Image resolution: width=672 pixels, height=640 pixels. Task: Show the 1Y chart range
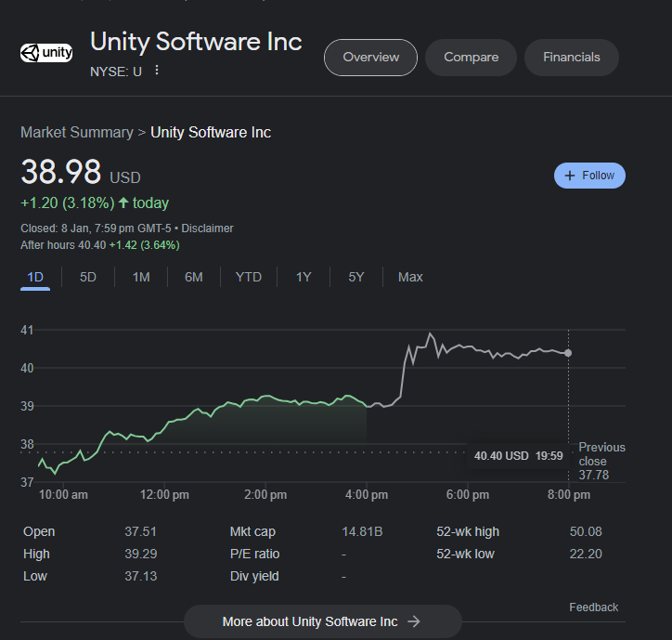point(304,277)
